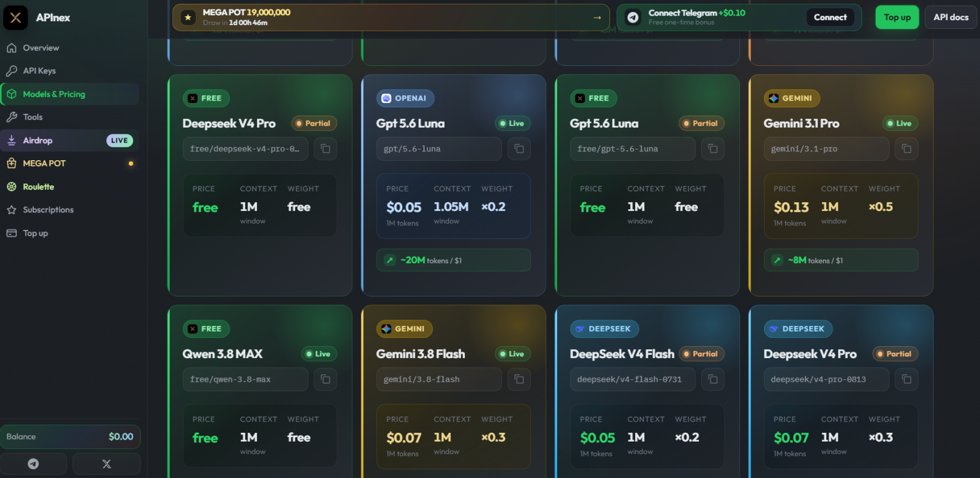The width and height of the screenshot is (980, 478).
Task: Click the Roulette wheel icon in the sidebar
Action: 11,187
